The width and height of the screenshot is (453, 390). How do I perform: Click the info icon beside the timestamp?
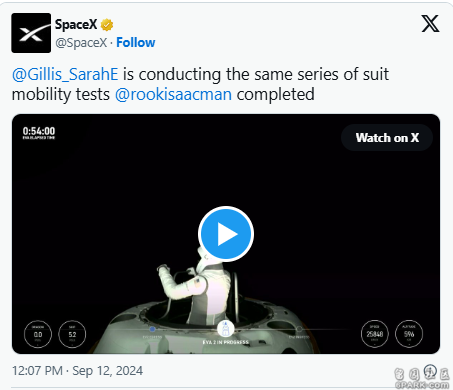pos(430,371)
